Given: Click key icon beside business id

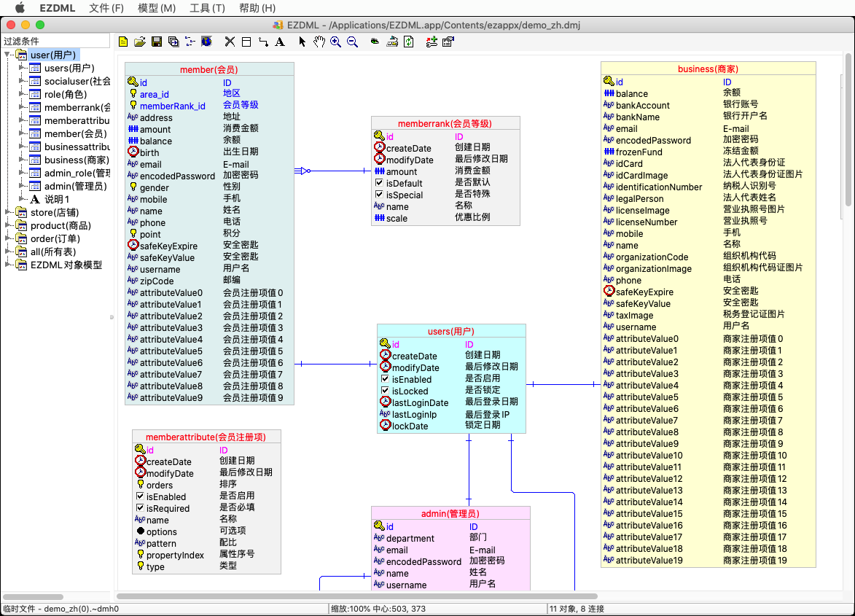Looking at the screenshot, I should pos(609,81).
